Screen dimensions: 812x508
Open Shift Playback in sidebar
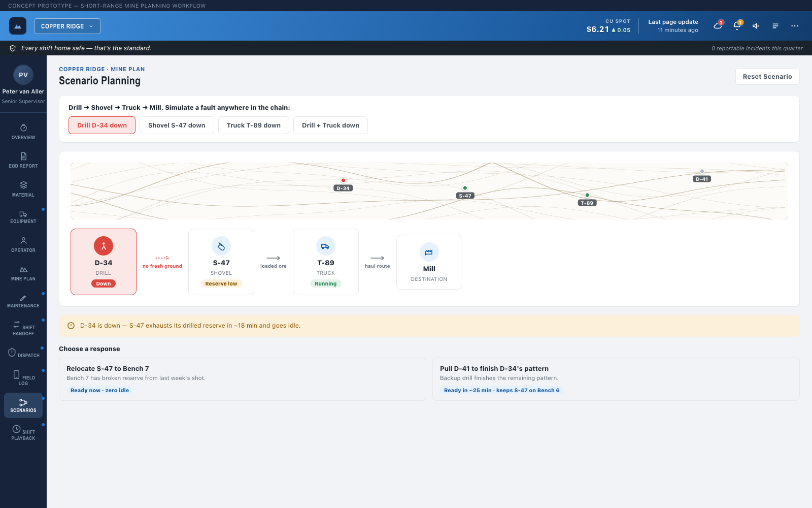pyautogui.click(x=23, y=433)
